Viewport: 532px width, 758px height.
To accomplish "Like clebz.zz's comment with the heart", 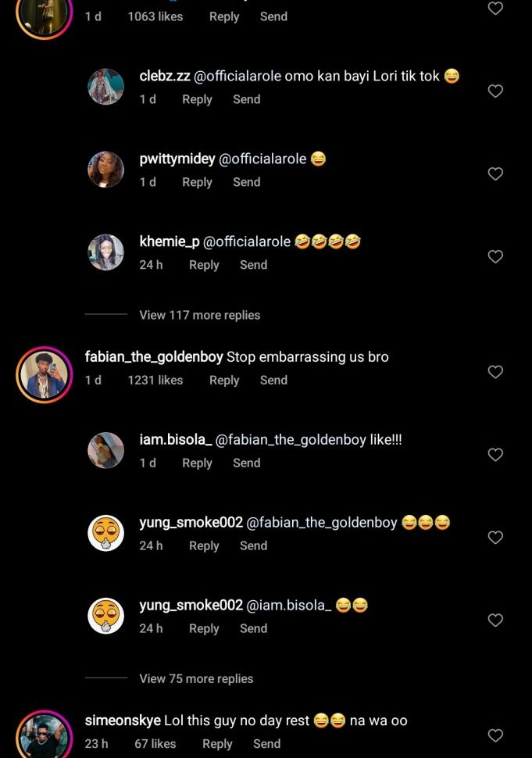I will point(495,91).
